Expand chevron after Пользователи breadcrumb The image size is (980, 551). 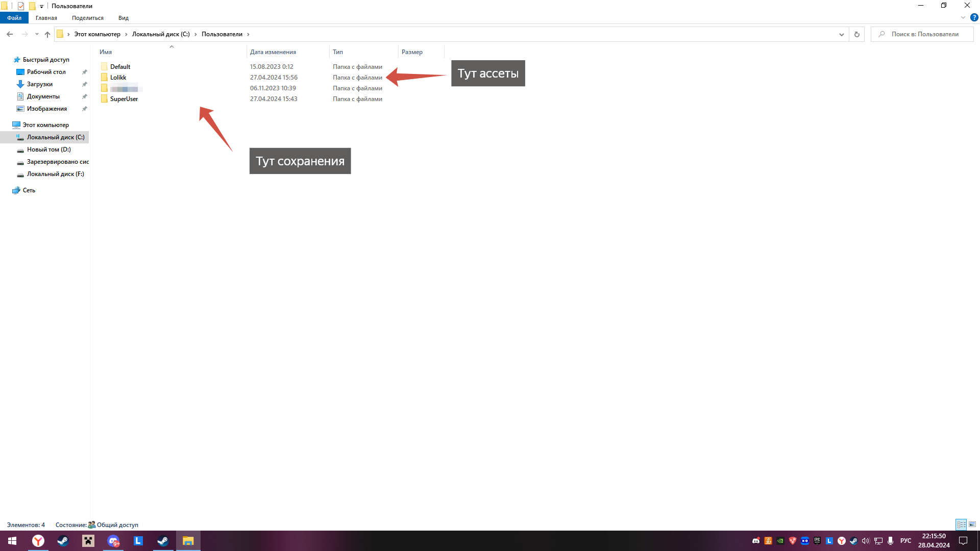coord(249,34)
